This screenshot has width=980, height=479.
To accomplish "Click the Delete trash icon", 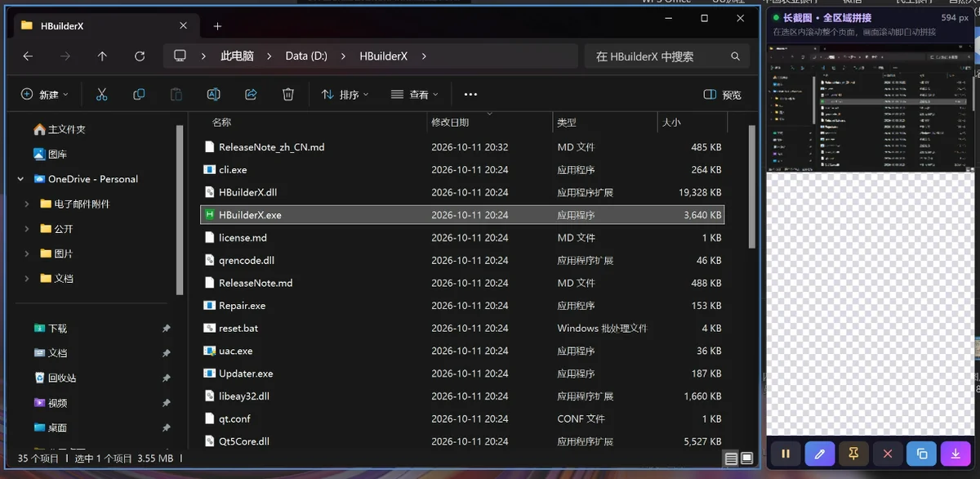I will [x=288, y=95].
